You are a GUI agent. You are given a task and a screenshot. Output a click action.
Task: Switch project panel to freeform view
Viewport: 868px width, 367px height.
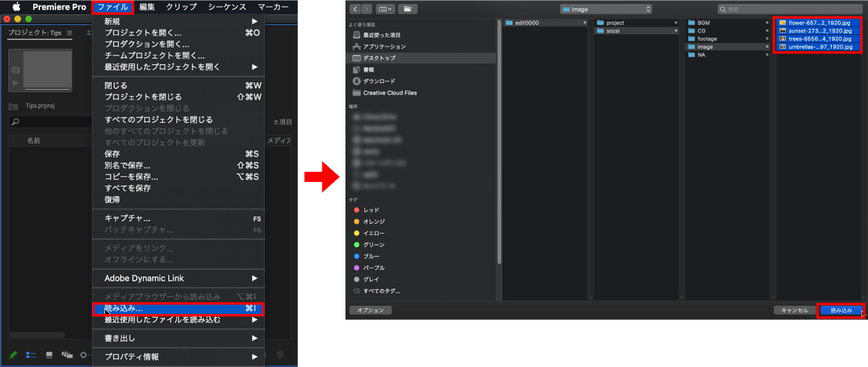67,355
